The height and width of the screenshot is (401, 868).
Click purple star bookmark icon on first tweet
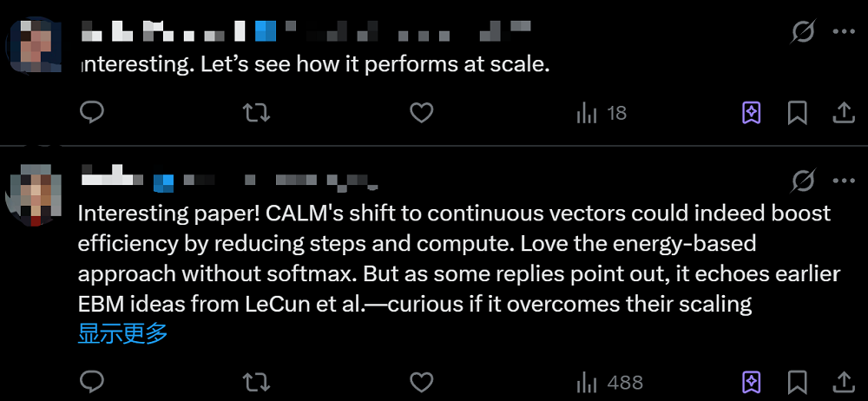coord(752,113)
